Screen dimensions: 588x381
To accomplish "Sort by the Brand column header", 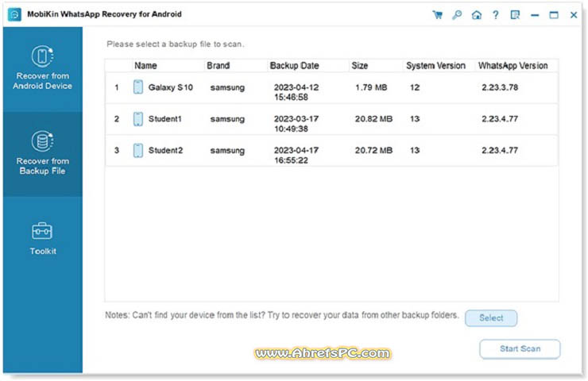I will [219, 66].
